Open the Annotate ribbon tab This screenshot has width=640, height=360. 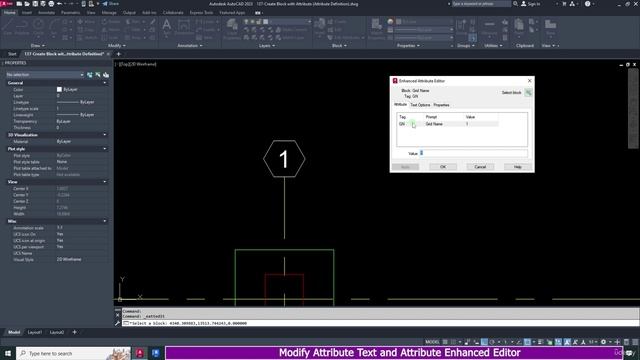pos(46,13)
